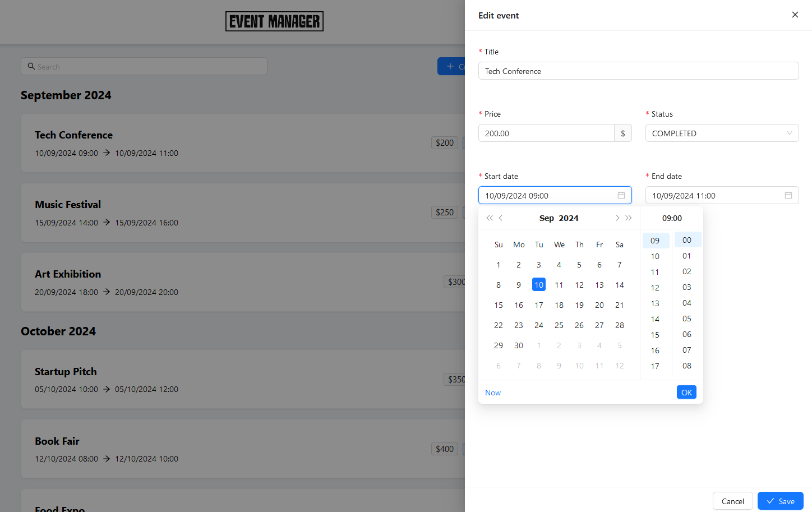Click the 2024 year selector in calendar header
This screenshot has width=812, height=512.
click(x=569, y=218)
